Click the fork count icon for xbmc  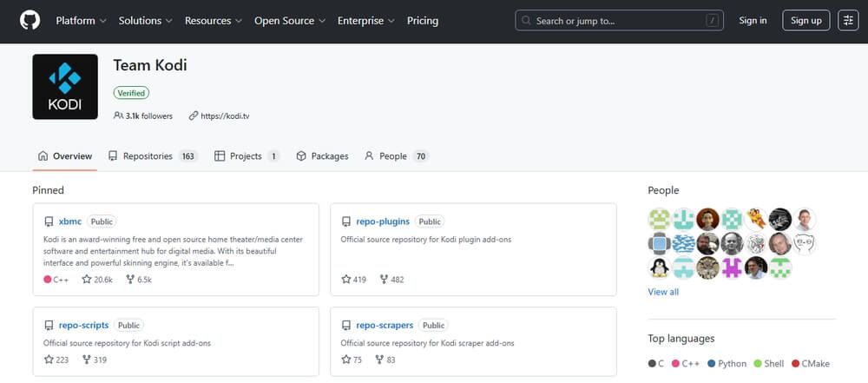pos(130,280)
